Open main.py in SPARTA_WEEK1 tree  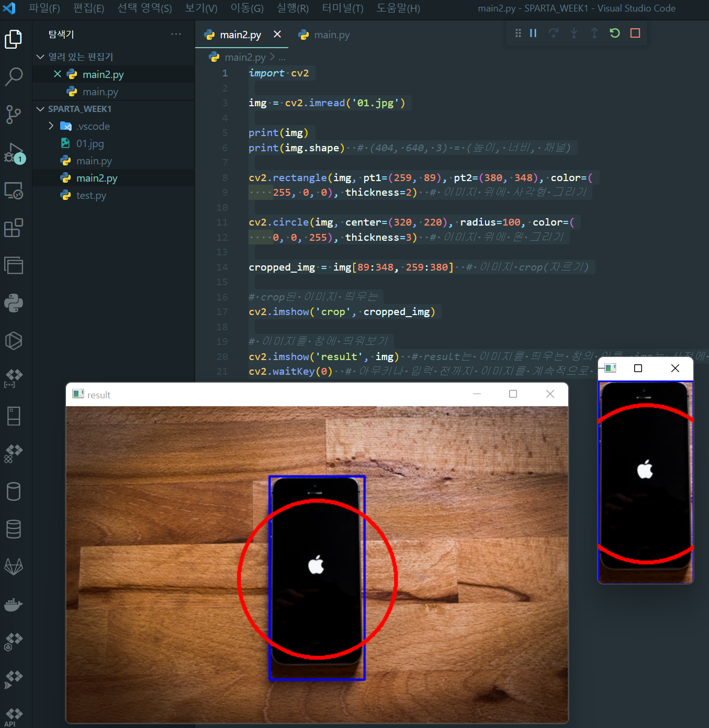[114, 161]
